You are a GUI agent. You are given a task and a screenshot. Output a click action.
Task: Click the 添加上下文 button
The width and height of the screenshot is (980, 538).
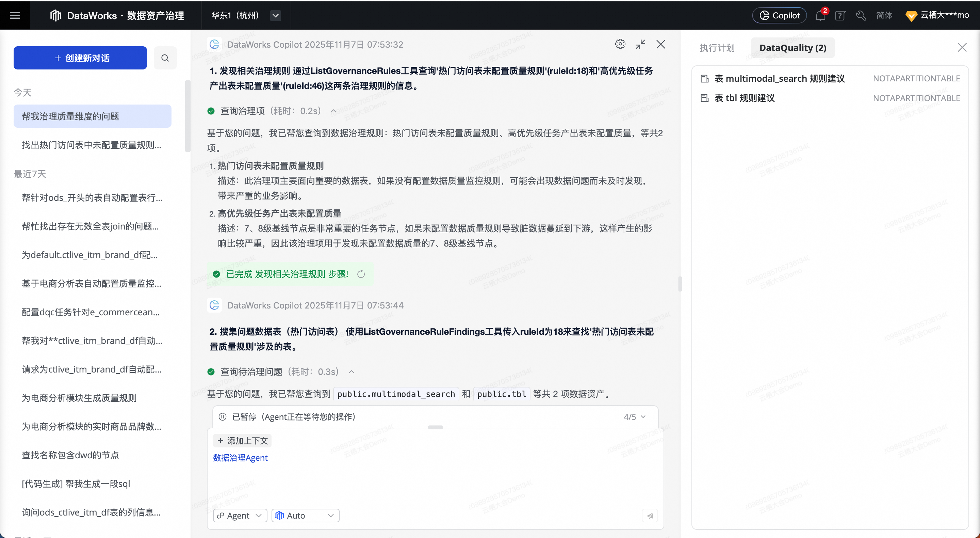click(x=242, y=441)
